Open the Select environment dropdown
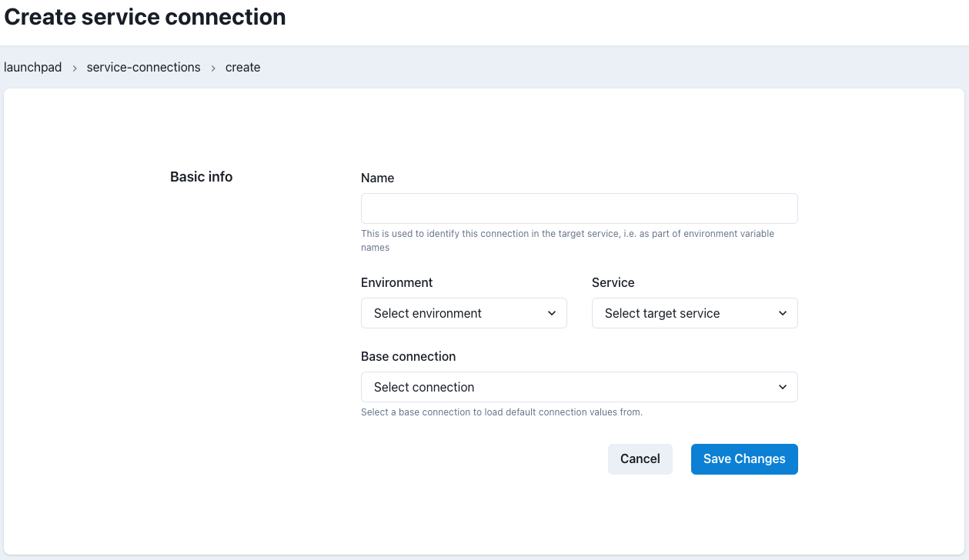 point(463,313)
